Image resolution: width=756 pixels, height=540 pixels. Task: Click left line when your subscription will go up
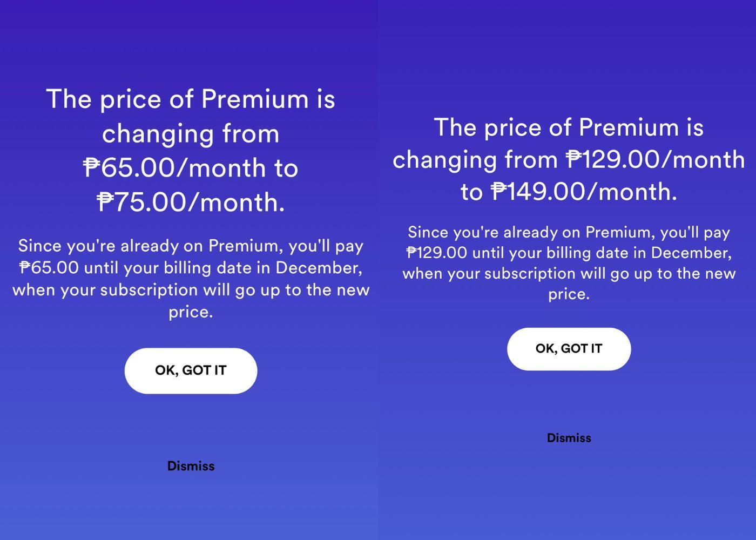[x=191, y=290]
